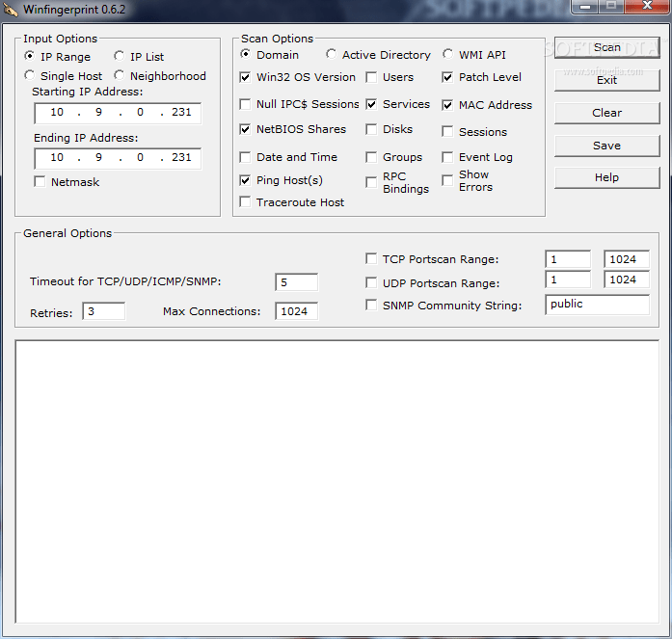Maximize the Winfingerprint window
Screen dimensions: 672x639
click(611, 7)
